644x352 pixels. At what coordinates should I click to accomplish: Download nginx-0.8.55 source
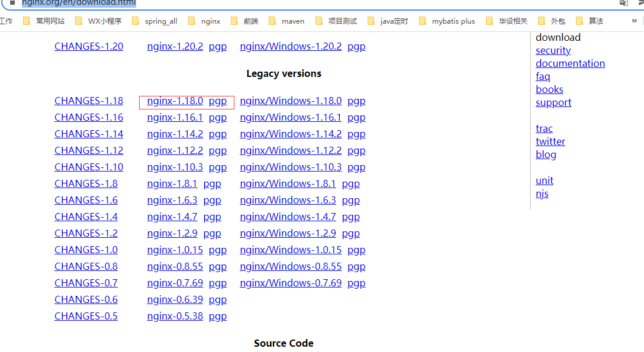point(175,267)
